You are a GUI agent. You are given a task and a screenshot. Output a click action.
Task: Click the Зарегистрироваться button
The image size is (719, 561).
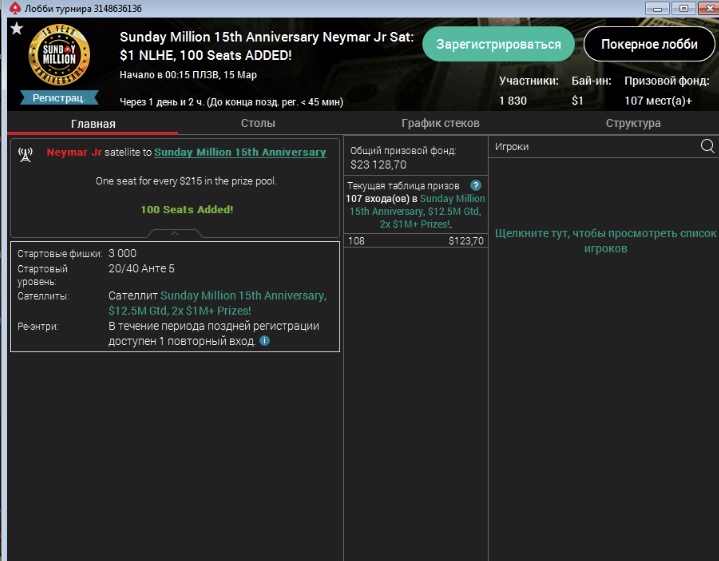[x=498, y=44]
